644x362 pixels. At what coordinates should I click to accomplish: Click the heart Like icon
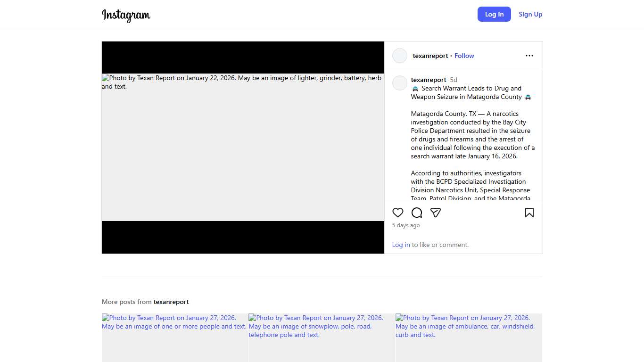398,213
